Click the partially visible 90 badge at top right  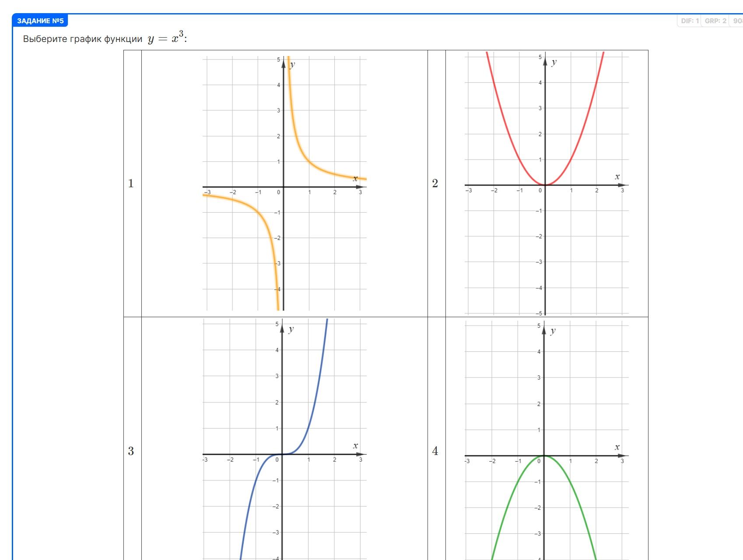click(738, 21)
